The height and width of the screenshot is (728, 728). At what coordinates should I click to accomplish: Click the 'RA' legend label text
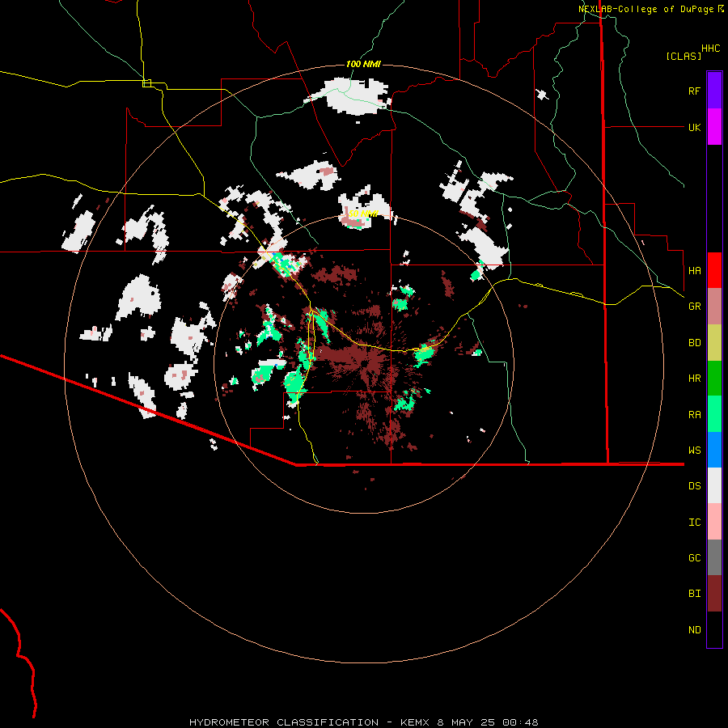(694, 415)
